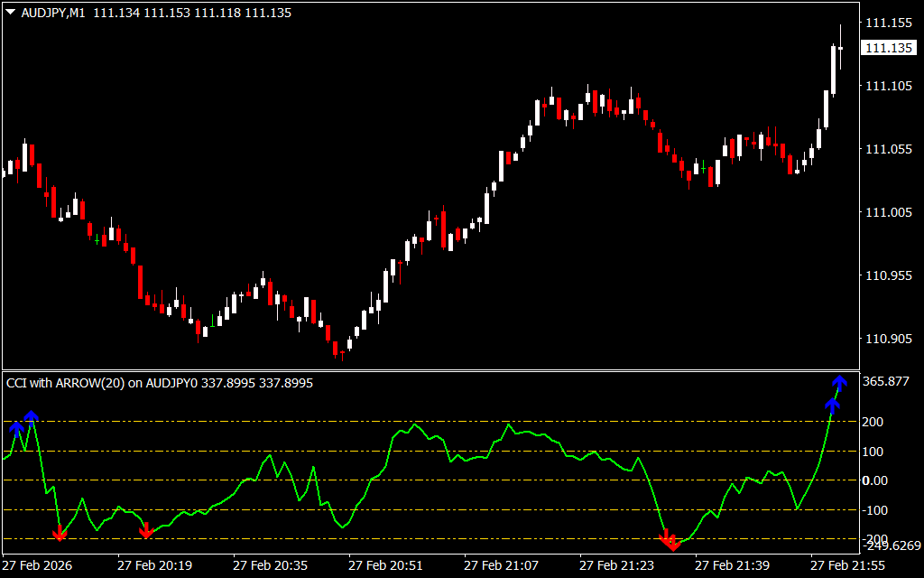Open the chart menu triangle beside AUDJPY,M1
Image resolution: width=924 pixels, height=578 pixels.
tap(10, 14)
